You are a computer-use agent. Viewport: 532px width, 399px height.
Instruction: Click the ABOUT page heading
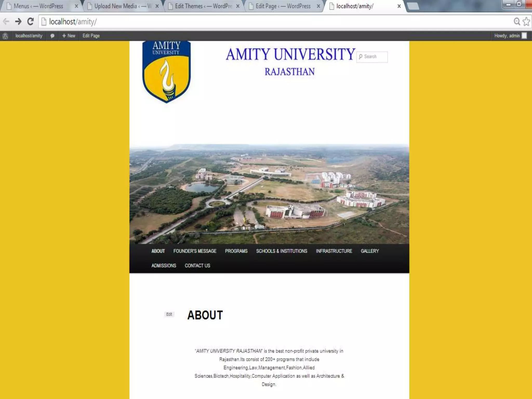point(205,315)
